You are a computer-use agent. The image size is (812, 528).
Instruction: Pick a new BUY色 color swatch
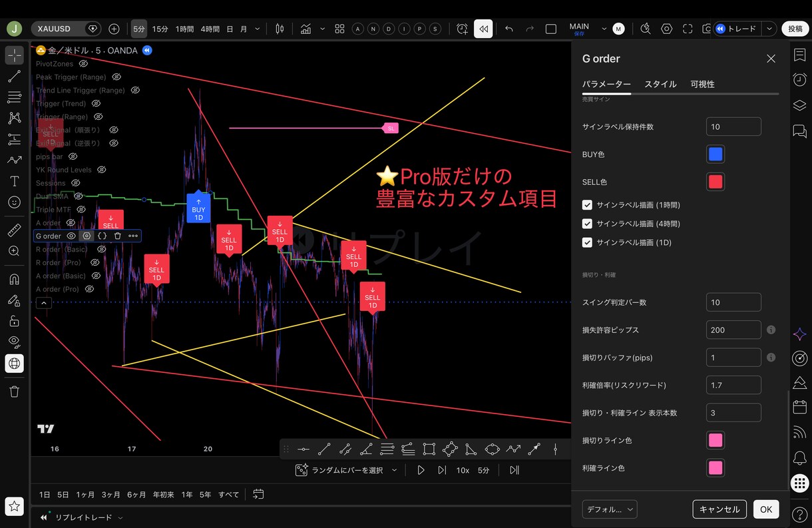tap(715, 154)
